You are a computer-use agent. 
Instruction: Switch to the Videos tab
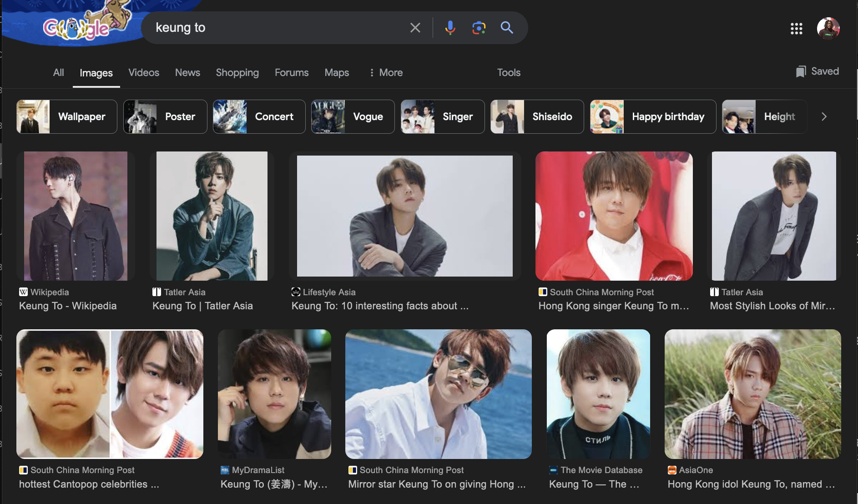[143, 73]
